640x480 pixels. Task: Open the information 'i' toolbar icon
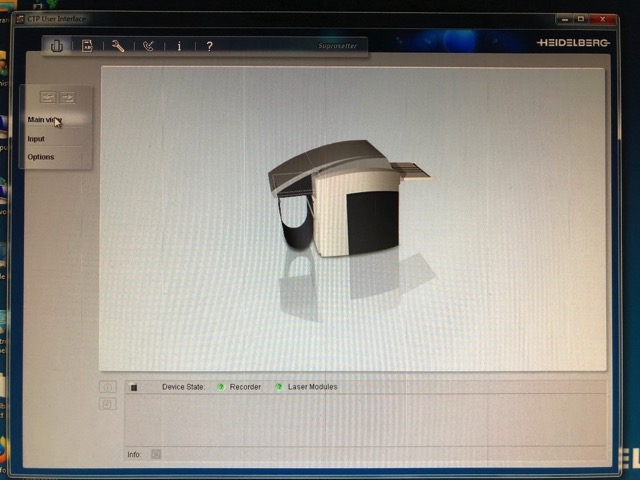coord(179,46)
